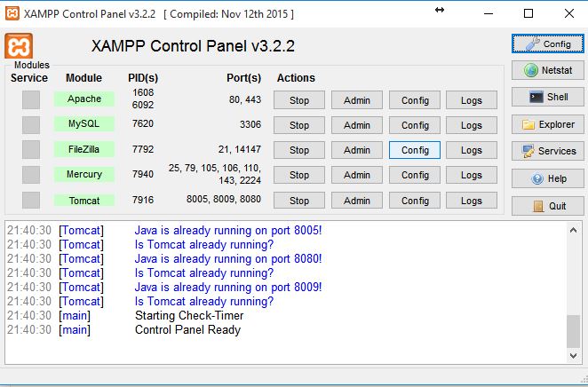Click the log scrollbar up arrow
This screenshot has width=588, height=387.
coord(574,230)
